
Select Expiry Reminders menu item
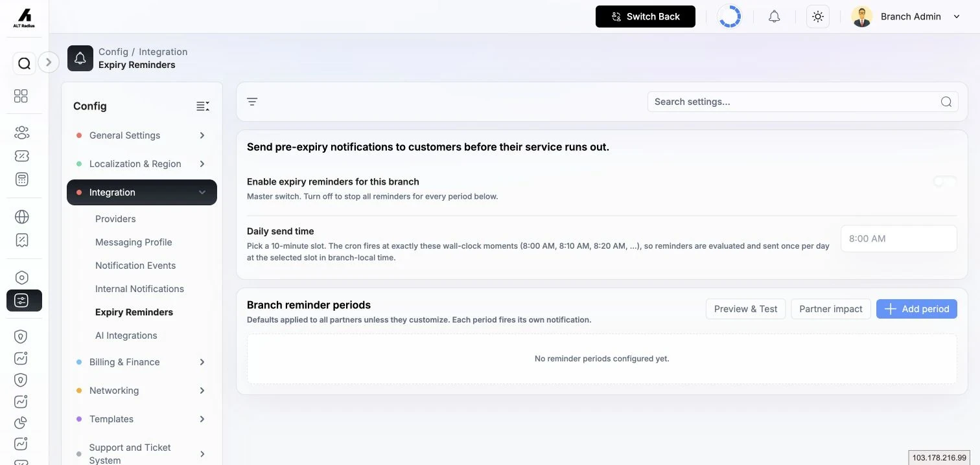(134, 312)
